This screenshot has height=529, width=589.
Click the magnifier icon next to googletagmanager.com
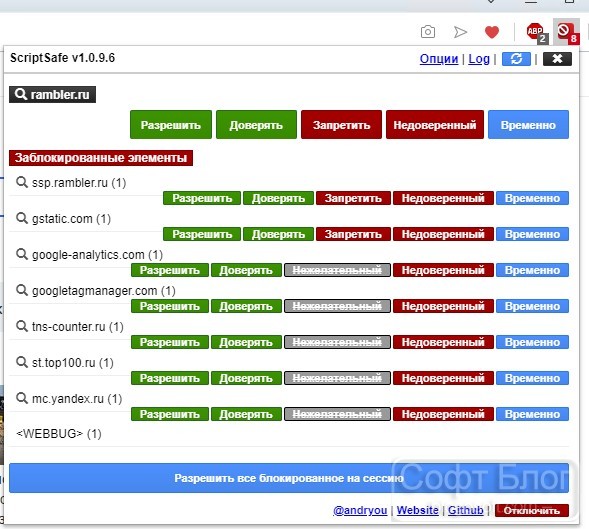(x=22, y=290)
